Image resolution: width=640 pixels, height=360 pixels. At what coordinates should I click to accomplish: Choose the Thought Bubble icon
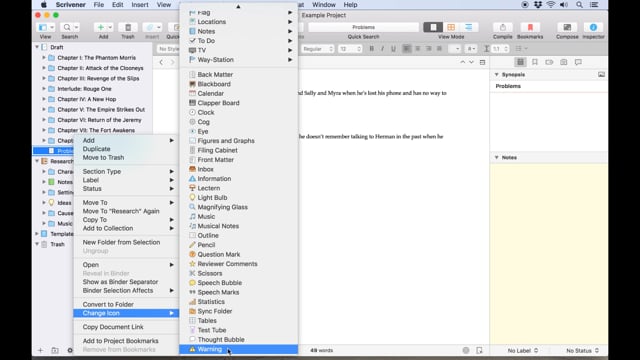(x=238, y=340)
